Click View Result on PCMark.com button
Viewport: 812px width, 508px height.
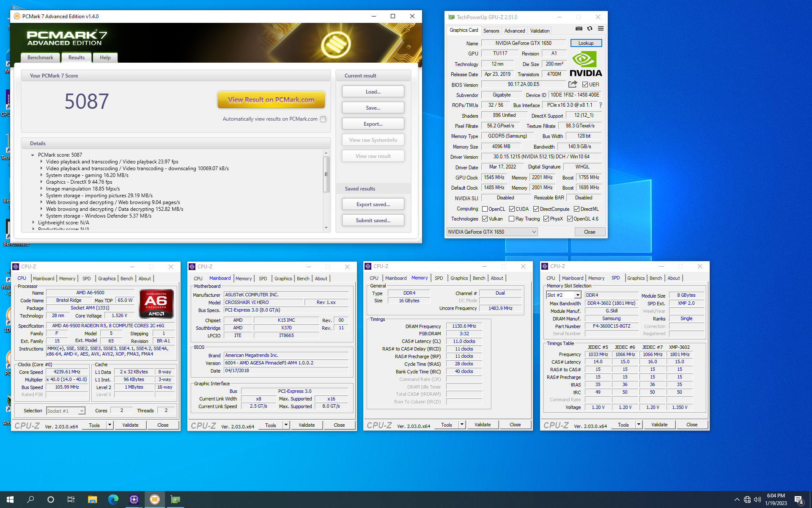coord(271,99)
